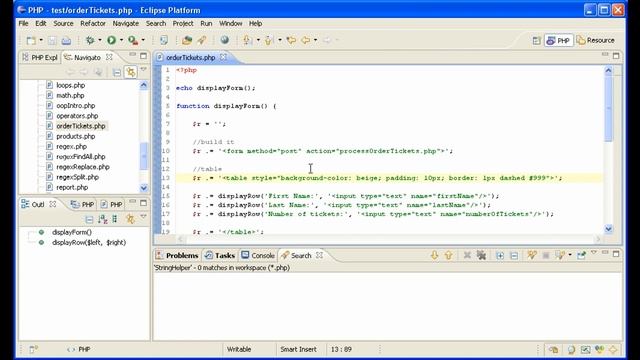Switch to the PHP perspective button
The height and width of the screenshot is (360, 640).
[558, 40]
